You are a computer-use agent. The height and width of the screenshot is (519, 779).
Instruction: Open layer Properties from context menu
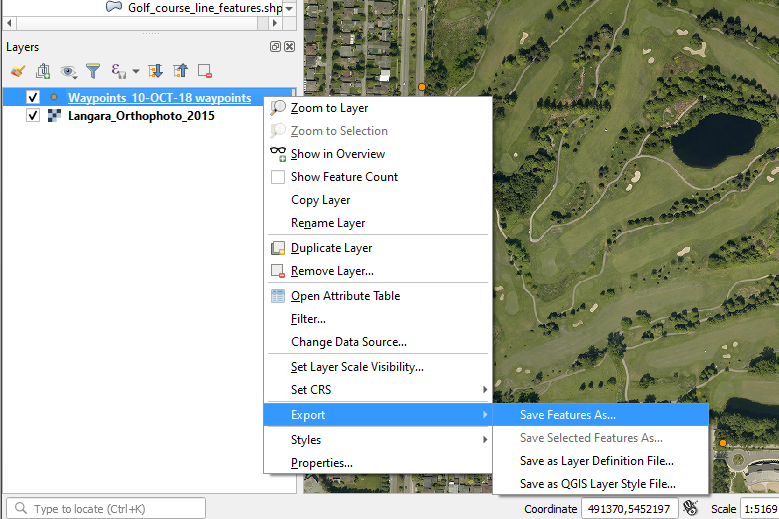[x=321, y=463]
